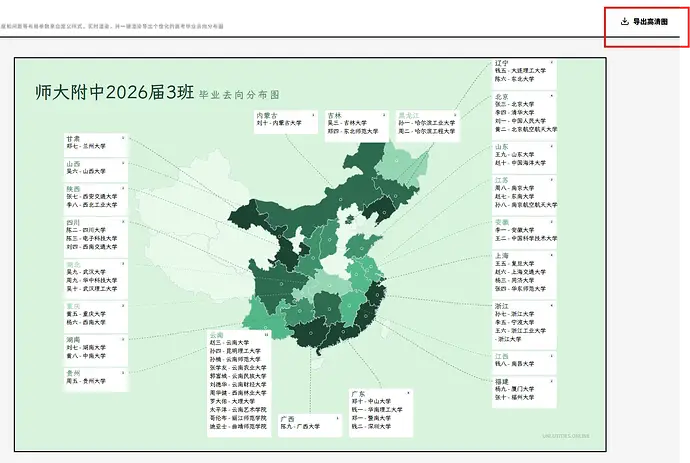Select the entry 孙一 - 哈尔滨工业大学

click(426, 123)
